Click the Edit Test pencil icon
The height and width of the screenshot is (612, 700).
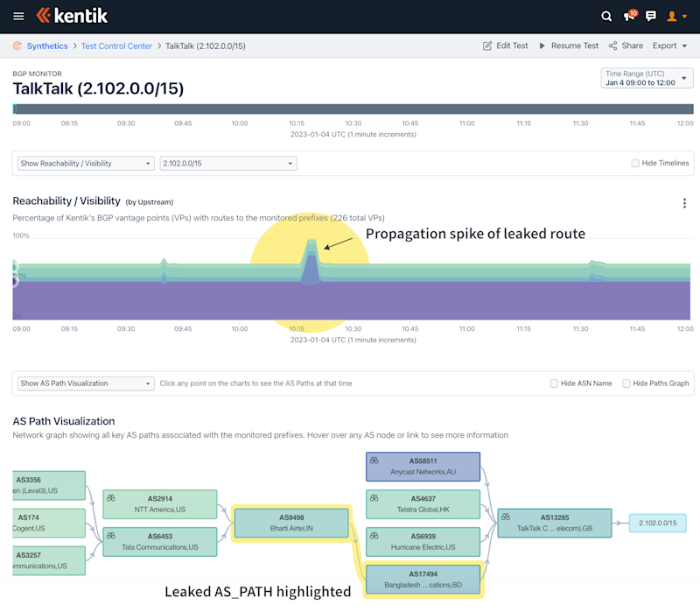tap(487, 46)
